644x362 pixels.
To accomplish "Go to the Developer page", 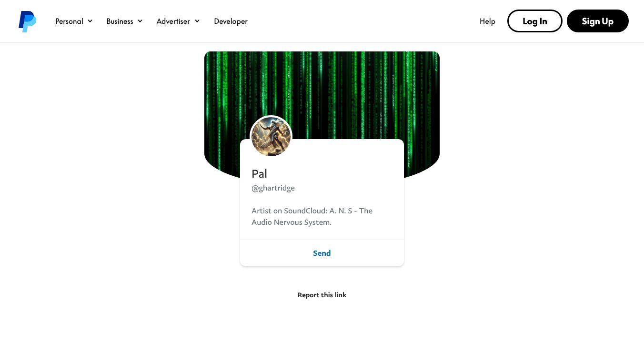I will 231,21.
